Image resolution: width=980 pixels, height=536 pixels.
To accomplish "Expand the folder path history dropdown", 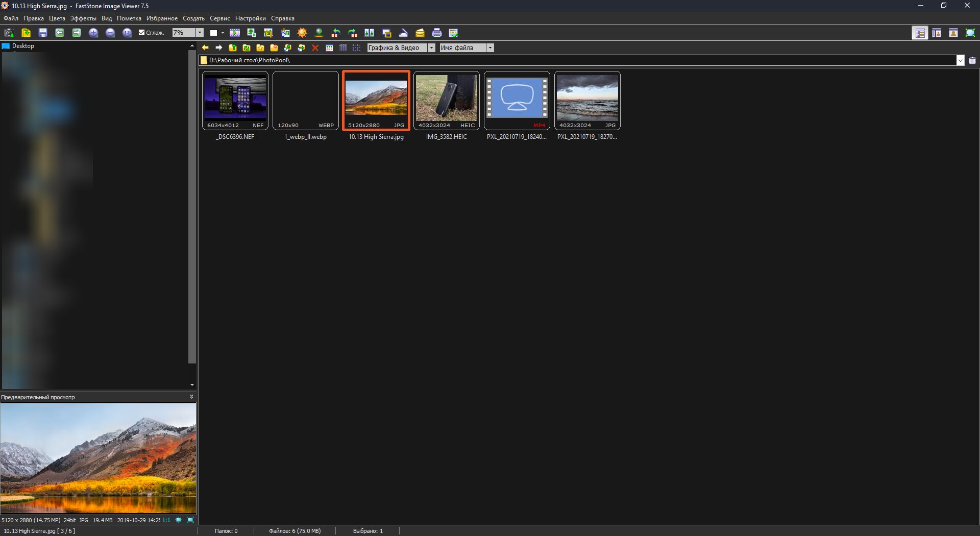I will point(960,60).
